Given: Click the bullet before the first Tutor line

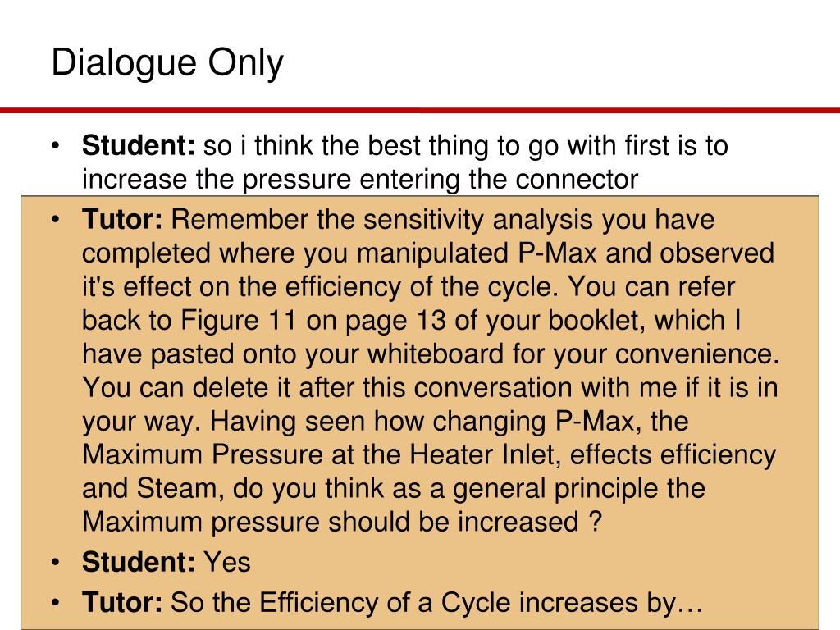Looking at the screenshot, I should click(55, 220).
